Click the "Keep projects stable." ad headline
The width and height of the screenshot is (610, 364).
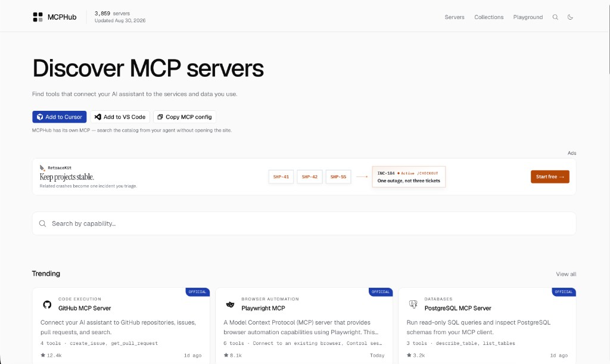tap(67, 177)
